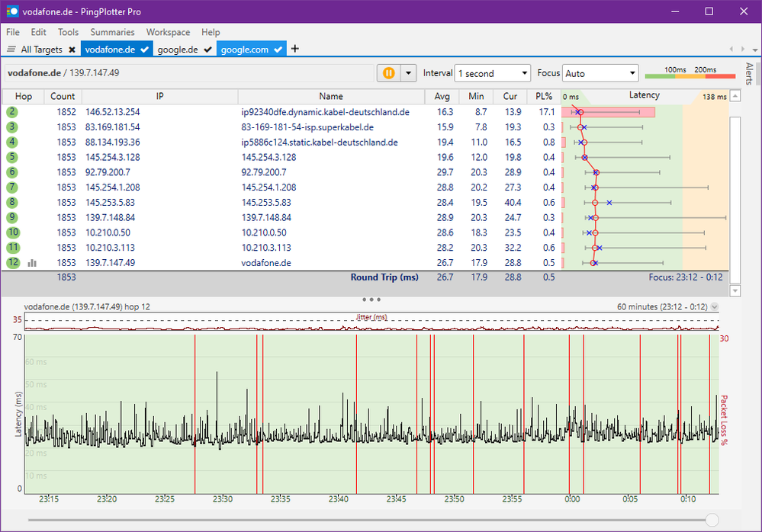Close the All Targets tab with X
Image resolution: width=762 pixels, height=532 pixels.
pos(72,50)
